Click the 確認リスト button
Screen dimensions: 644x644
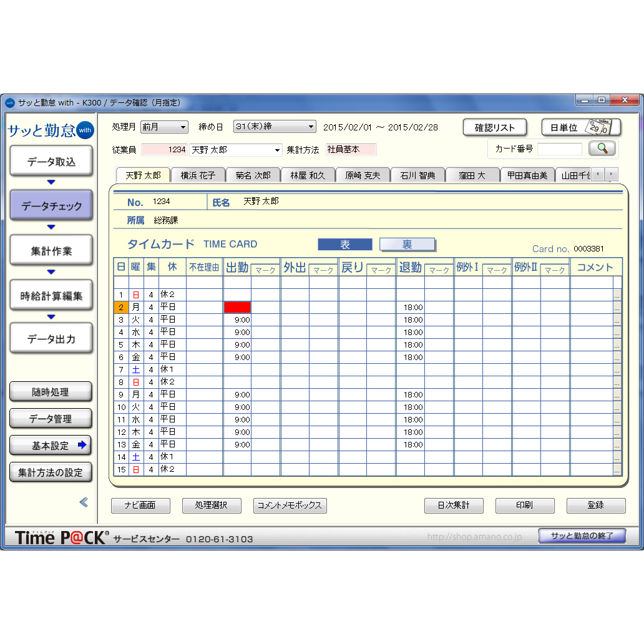click(x=495, y=127)
